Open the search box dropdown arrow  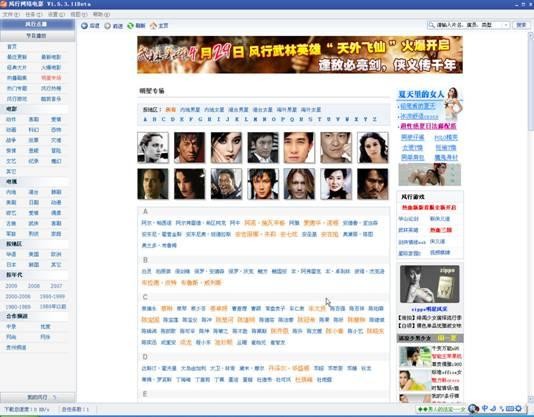tap(506, 25)
